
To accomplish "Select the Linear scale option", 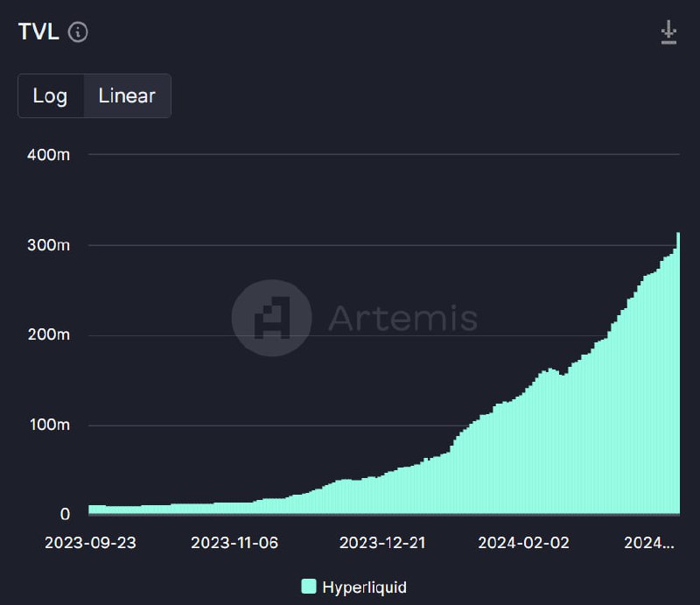I will [127, 95].
